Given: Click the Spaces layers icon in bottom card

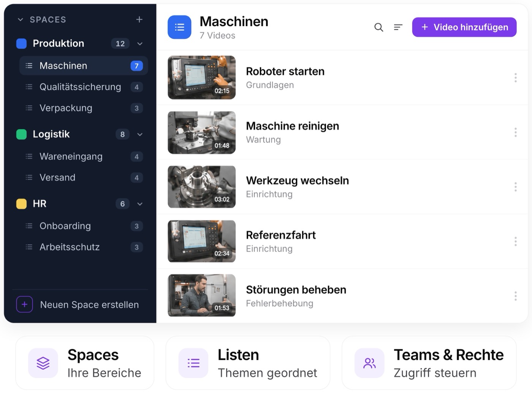Looking at the screenshot, I should [43, 363].
